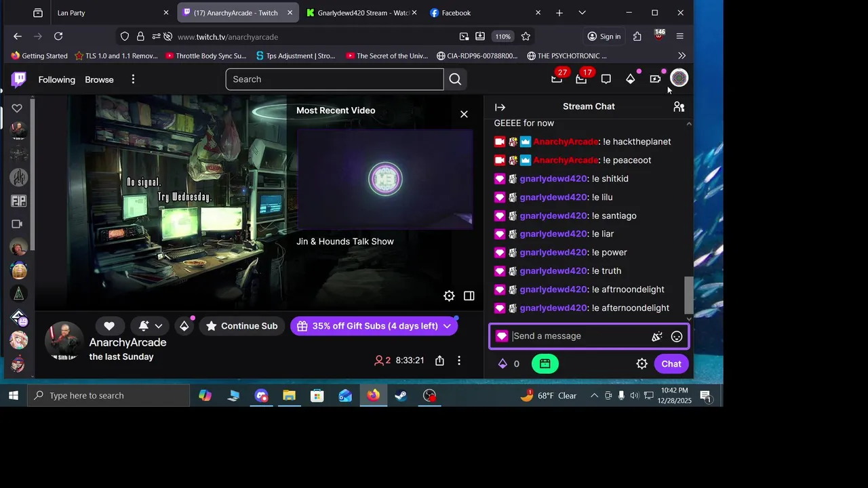This screenshot has height=488, width=868.
Task: Open Whispers speech bubble icon
Action: [x=606, y=79]
